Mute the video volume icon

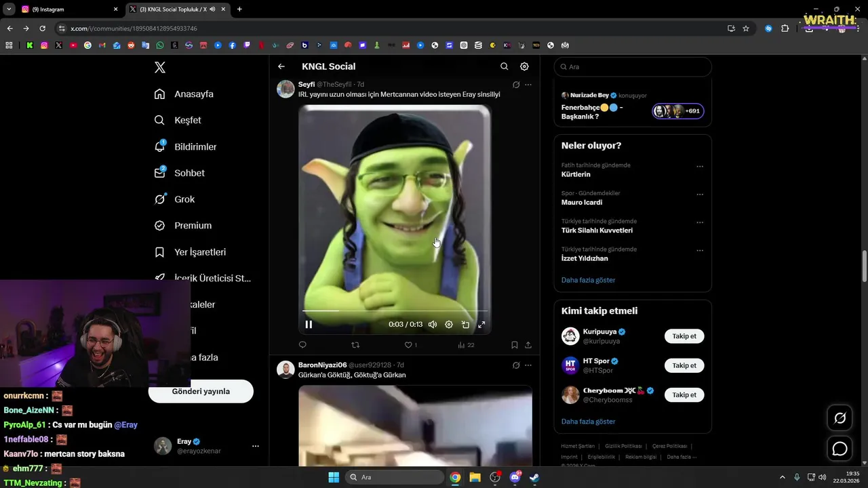tap(433, 325)
